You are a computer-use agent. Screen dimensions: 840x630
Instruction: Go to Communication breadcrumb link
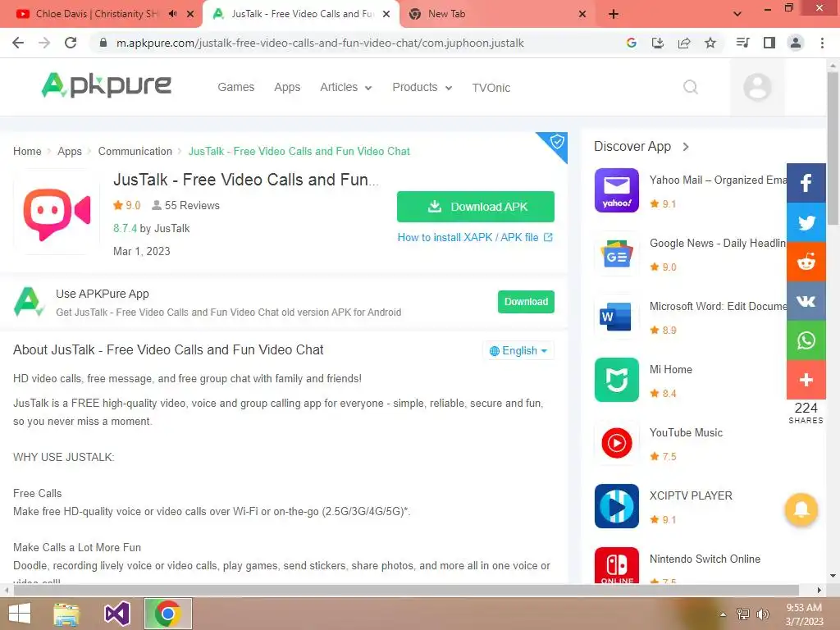(135, 152)
